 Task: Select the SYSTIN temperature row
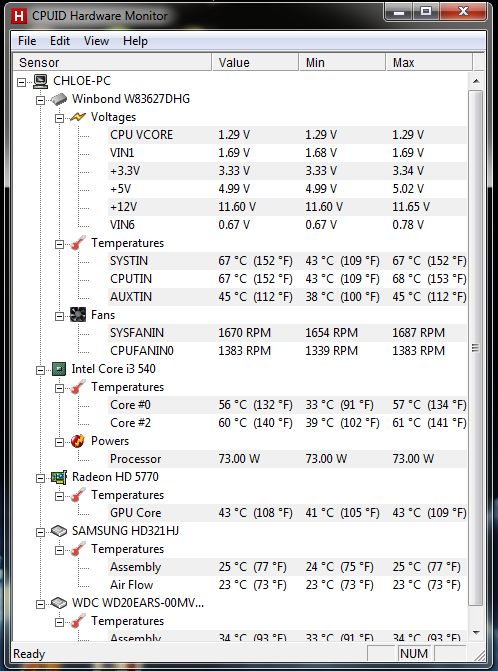(287, 261)
